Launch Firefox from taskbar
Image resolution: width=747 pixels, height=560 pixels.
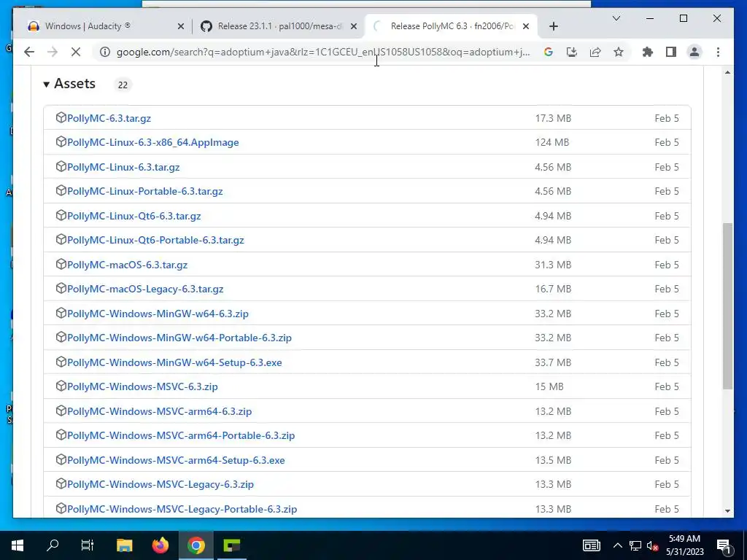click(160, 545)
